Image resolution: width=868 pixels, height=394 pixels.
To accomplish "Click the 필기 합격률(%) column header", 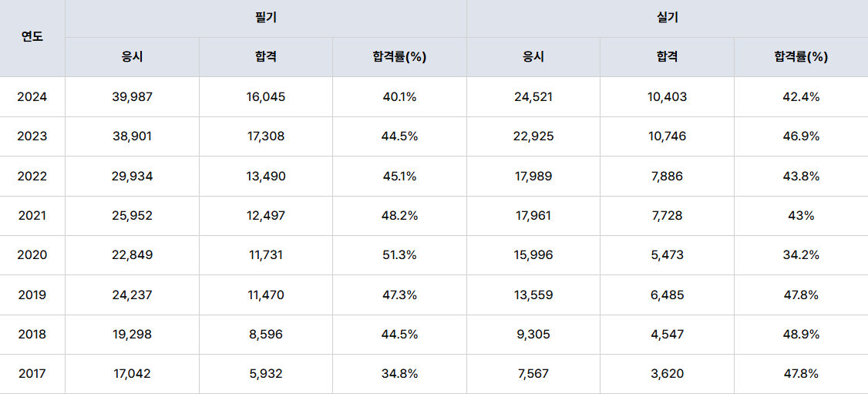I will 399,57.
